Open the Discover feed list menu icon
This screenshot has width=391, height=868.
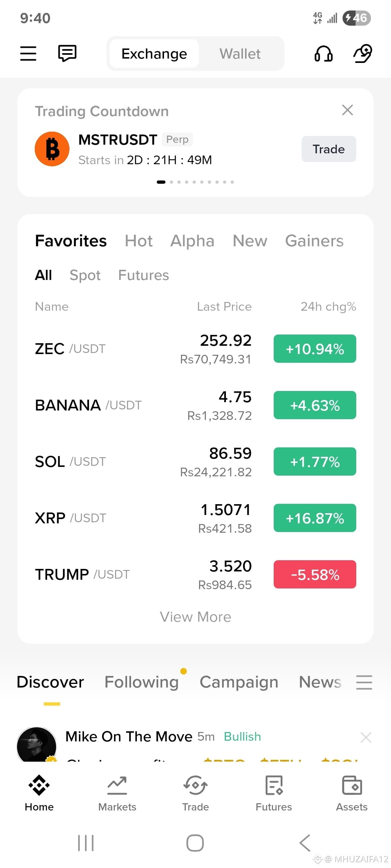point(364,682)
